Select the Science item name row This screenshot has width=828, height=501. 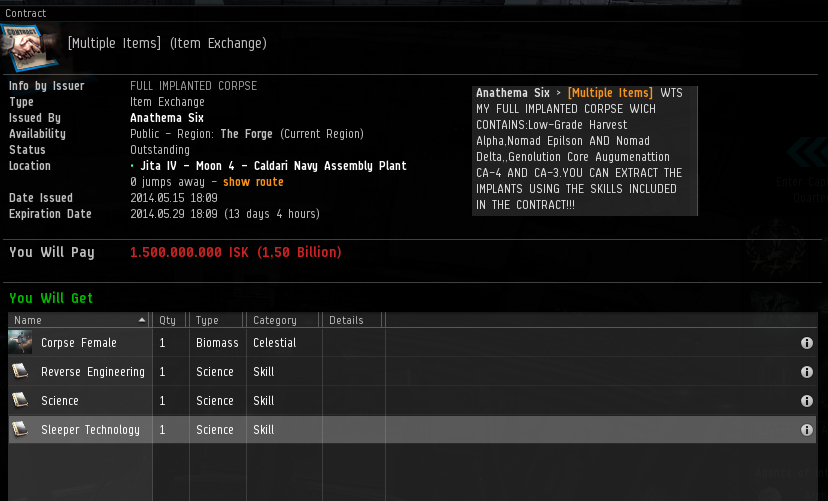pyautogui.click(x=412, y=401)
